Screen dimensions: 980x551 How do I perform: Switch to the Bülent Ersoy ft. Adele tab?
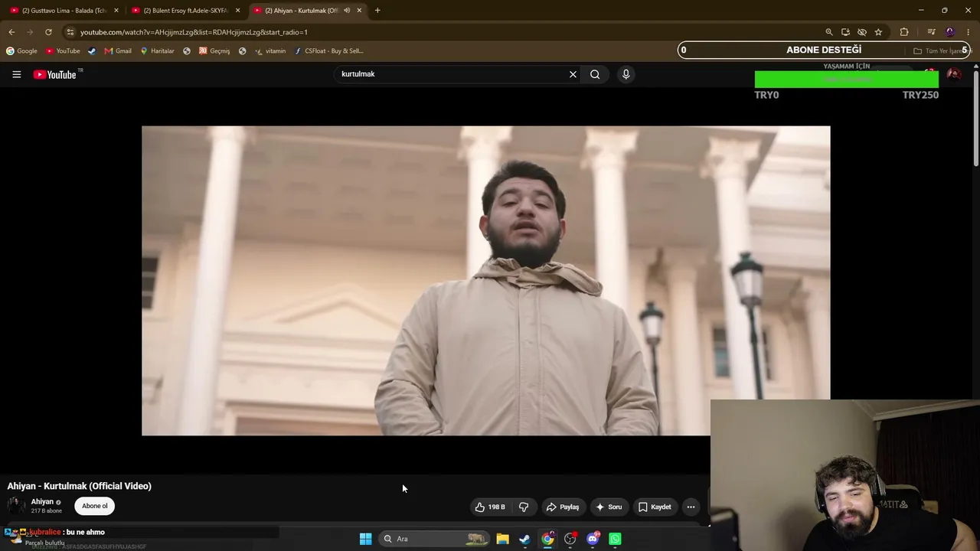coord(185,11)
